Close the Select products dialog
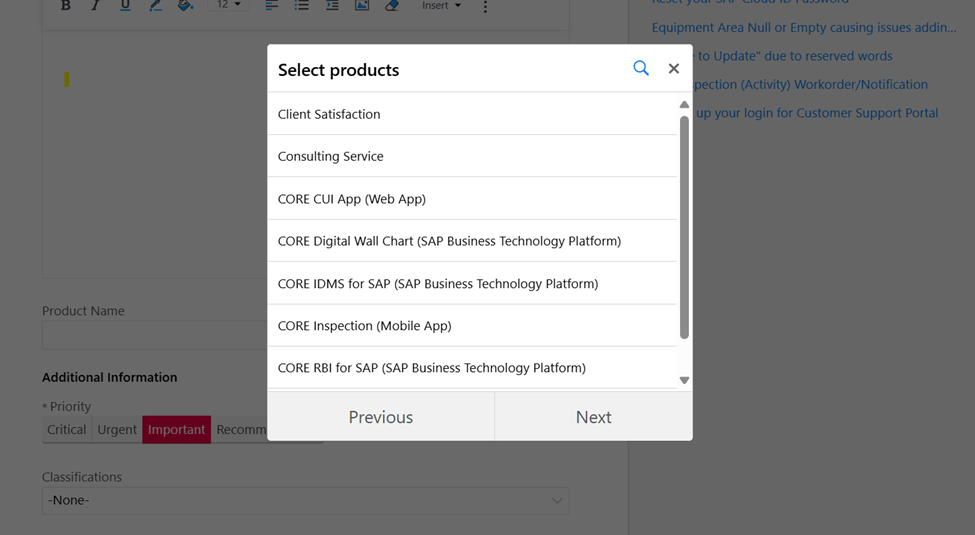 point(673,68)
